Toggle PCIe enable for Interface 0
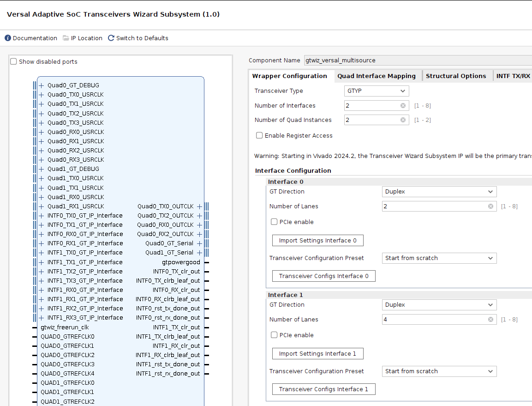This screenshot has width=532, height=406. [274, 222]
